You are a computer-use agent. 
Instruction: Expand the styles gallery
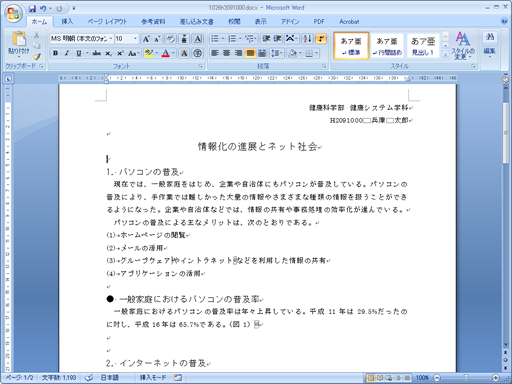445,55
